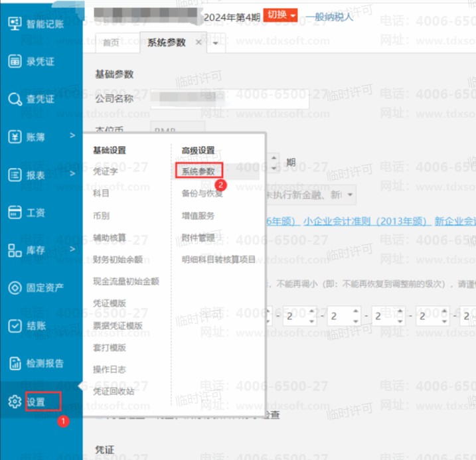This screenshot has width=476, height=460.
Task: Choose 备份与恢复 from the settings menu
Action: [202, 193]
